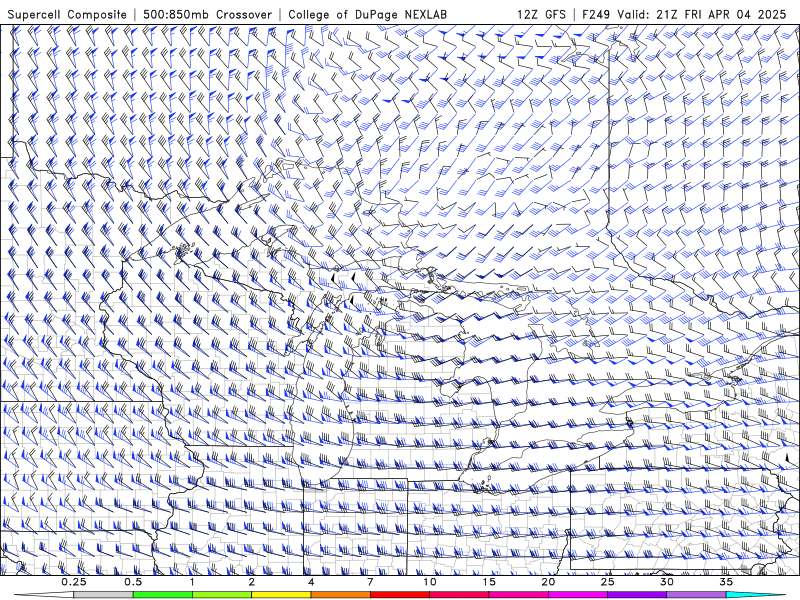
Task: Click the red color bar segment
Action: pos(399,595)
